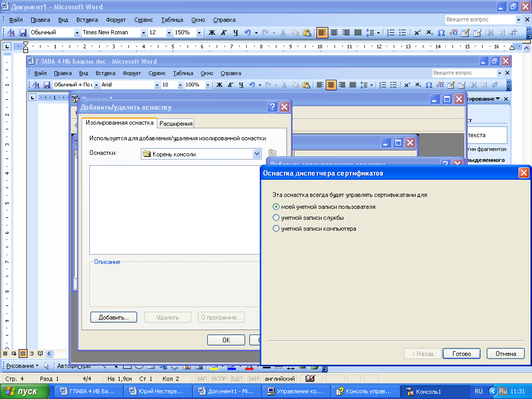This screenshot has width=532, height=399.
Task: Open the Вставка menu in Документ1 window
Action: [x=87, y=20]
